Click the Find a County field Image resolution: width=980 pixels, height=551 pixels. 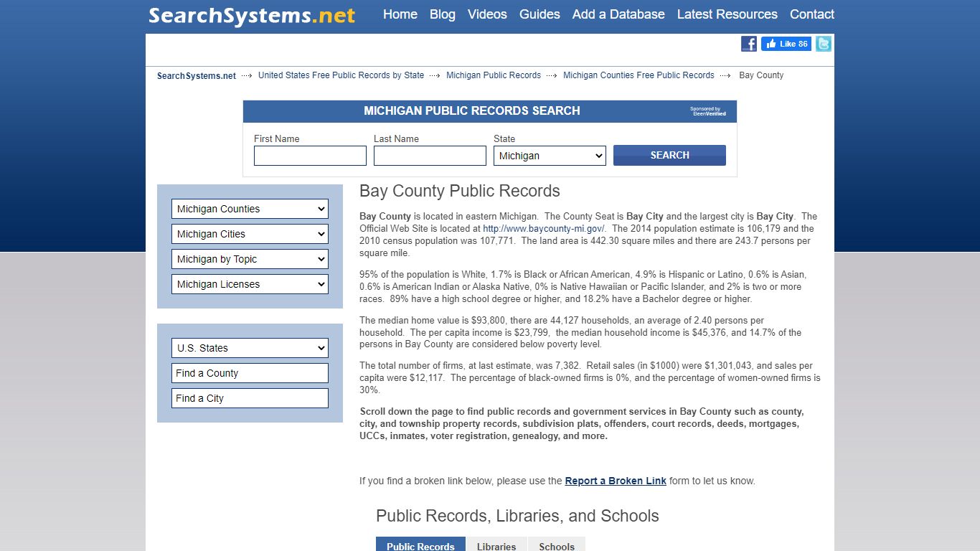click(250, 373)
